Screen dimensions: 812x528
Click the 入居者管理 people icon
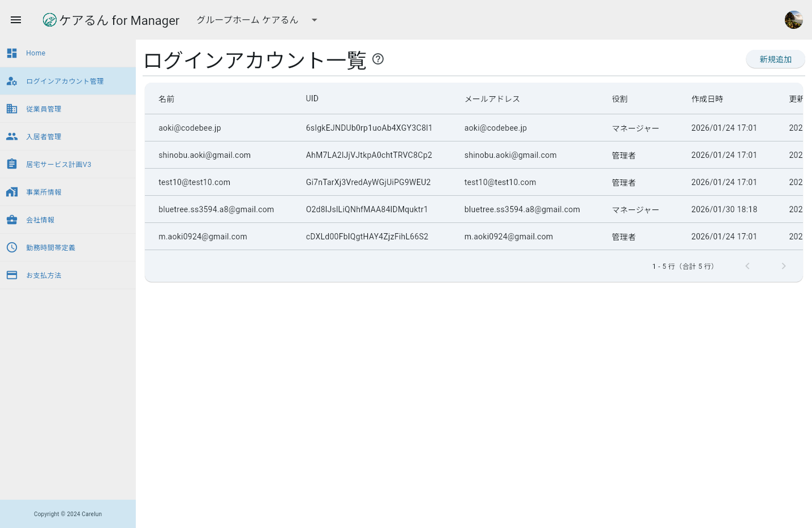click(x=12, y=136)
